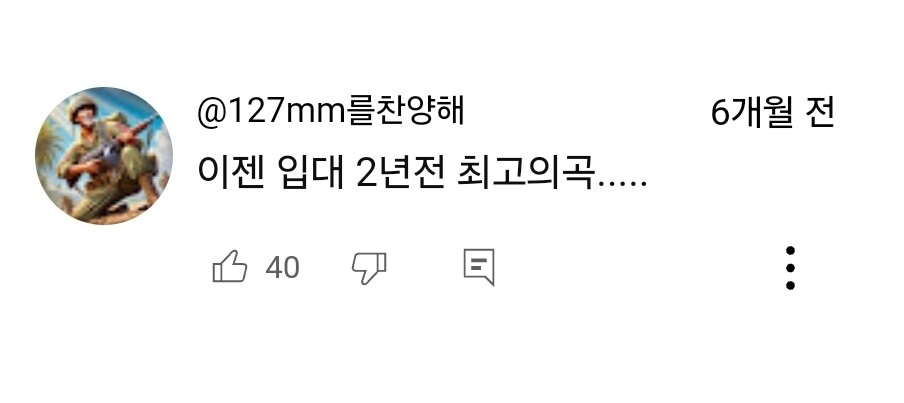904x403 pixels.
Task: Click the 6개월 전 timestamp
Action: (773, 112)
